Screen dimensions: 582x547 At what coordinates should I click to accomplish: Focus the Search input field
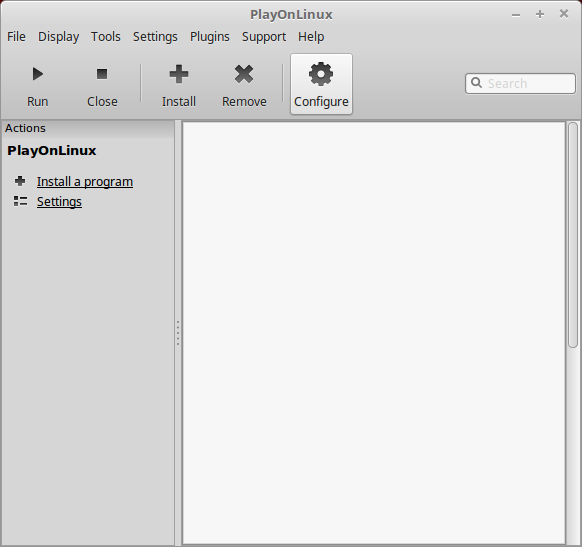[x=520, y=83]
